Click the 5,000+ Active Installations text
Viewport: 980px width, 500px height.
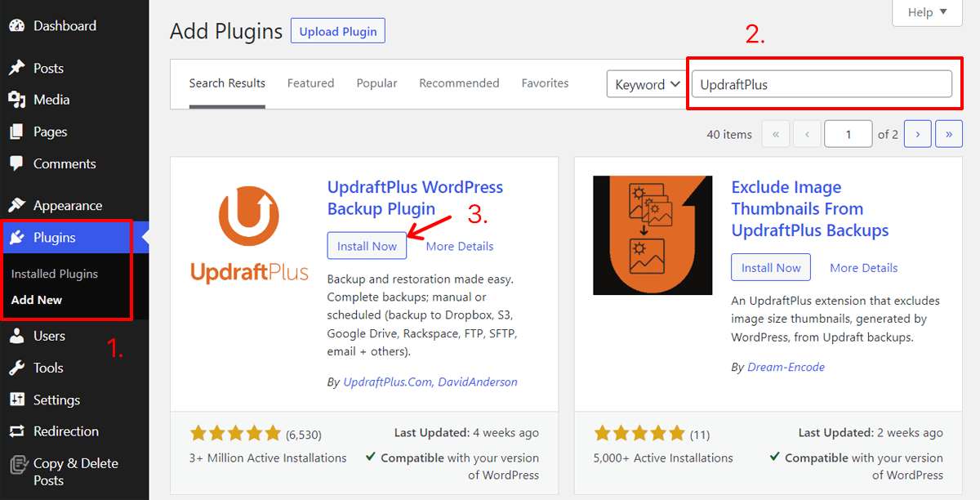pyautogui.click(x=663, y=458)
